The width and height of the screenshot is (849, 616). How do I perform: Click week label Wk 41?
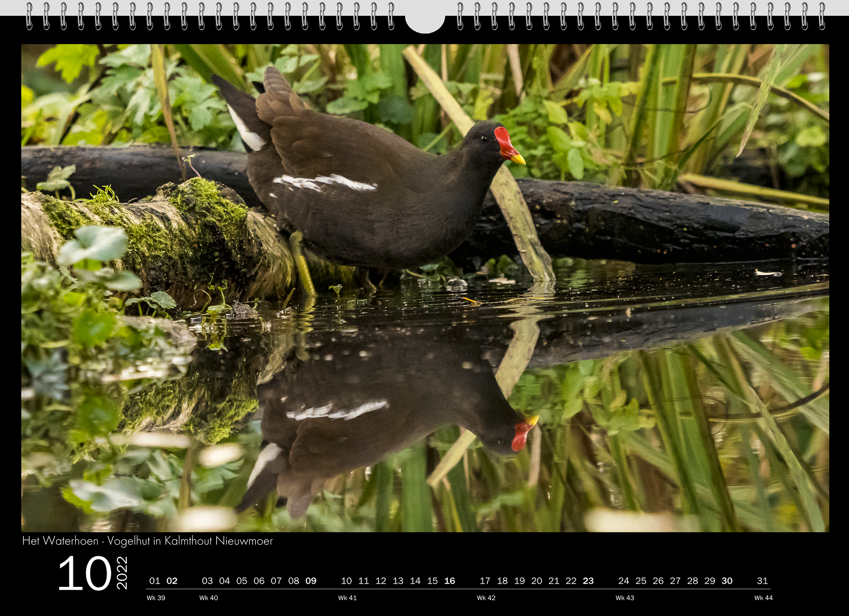coord(348,598)
